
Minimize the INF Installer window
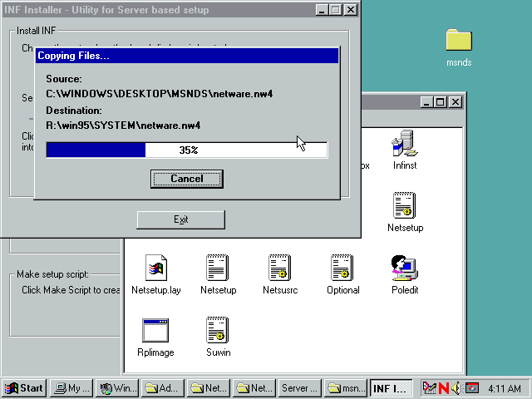[x=322, y=10]
